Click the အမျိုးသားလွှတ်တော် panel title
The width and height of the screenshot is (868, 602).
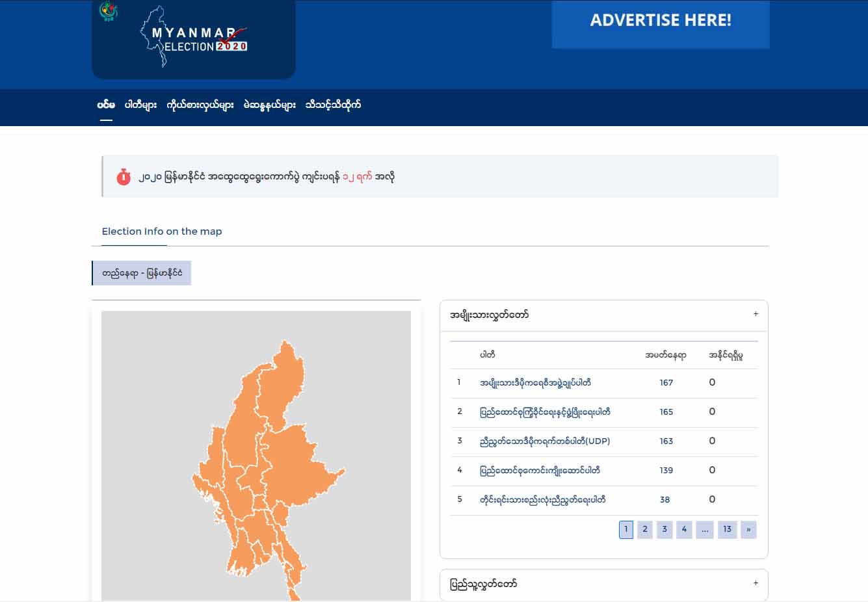[x=489, y=315]
